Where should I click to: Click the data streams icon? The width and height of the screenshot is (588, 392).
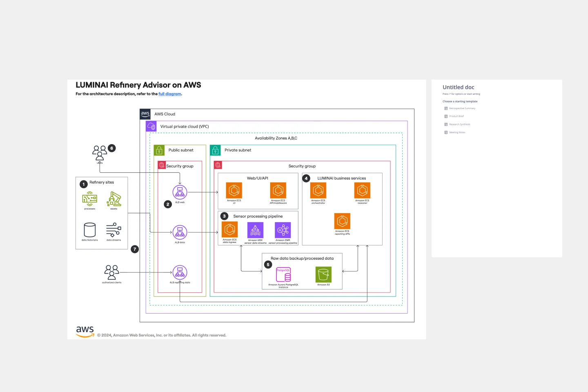[114, 230]
